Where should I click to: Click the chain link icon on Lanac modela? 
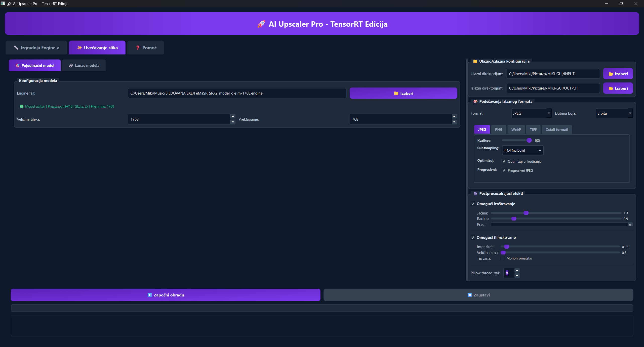click(x=71, y=65)
